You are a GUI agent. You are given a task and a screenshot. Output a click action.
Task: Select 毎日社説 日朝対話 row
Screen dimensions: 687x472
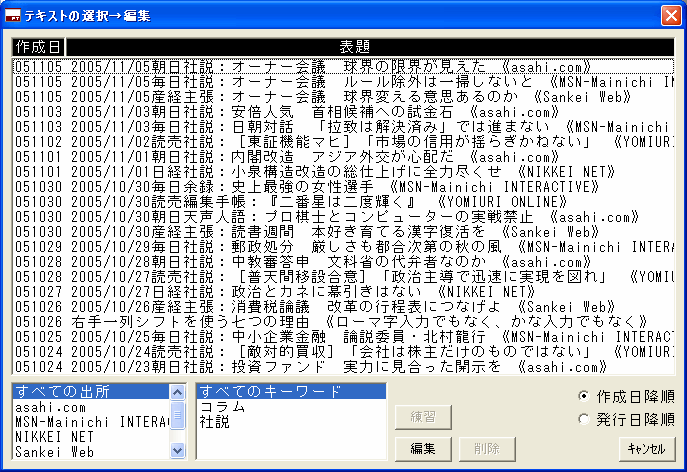point(344,127)
